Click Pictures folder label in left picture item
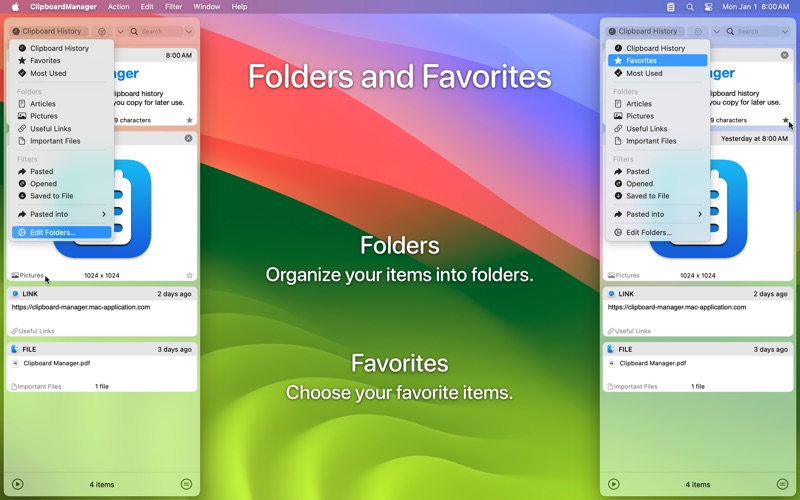Viewport: 800px width, 500px height. [x=28, y=276]
